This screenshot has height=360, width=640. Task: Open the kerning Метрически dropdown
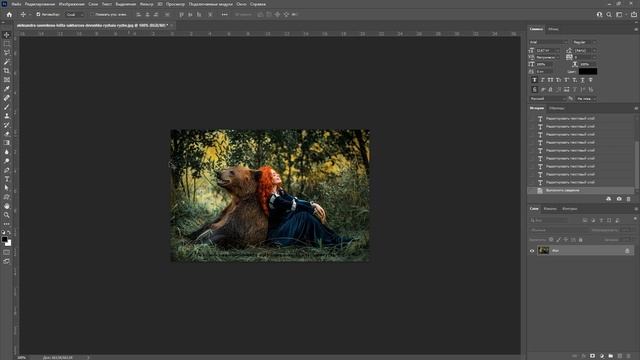pyautogui.click(x=548, y=57)
